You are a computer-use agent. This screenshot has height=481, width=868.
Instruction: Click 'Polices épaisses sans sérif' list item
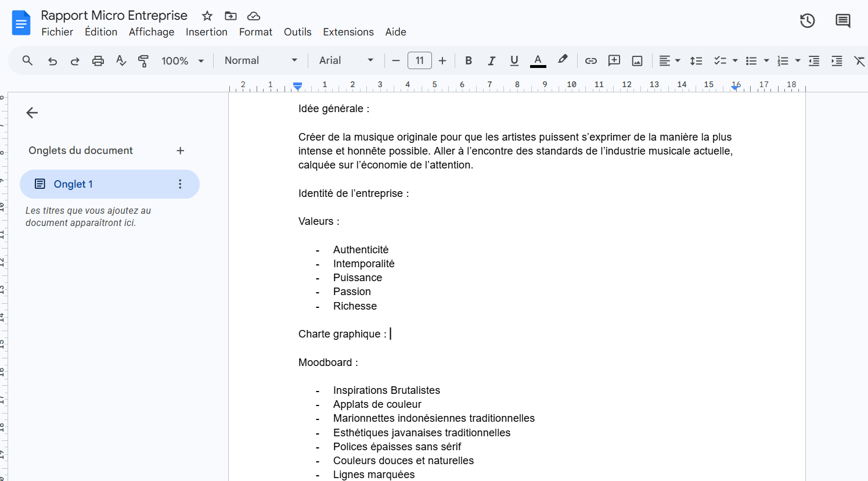[397, 447]
